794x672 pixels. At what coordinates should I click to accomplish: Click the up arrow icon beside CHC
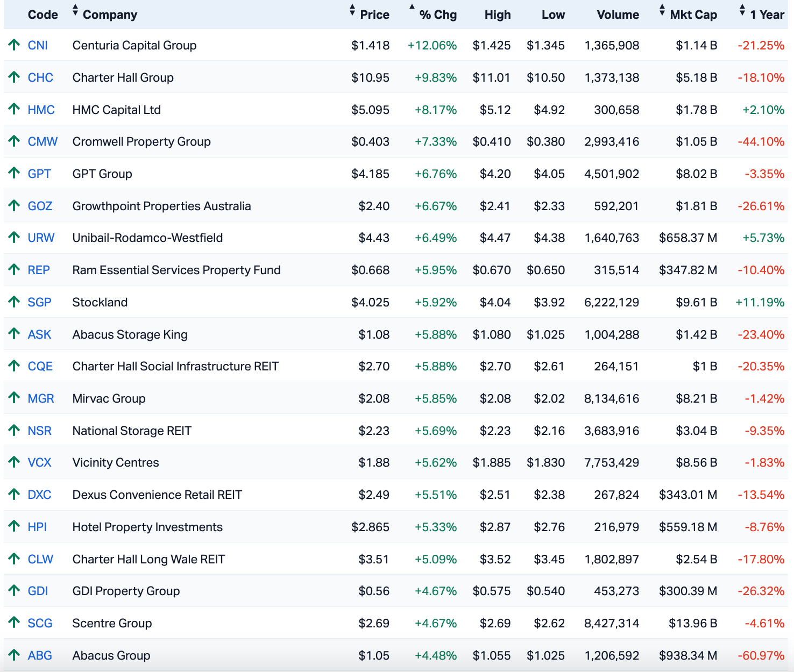(x=14, y=77)
